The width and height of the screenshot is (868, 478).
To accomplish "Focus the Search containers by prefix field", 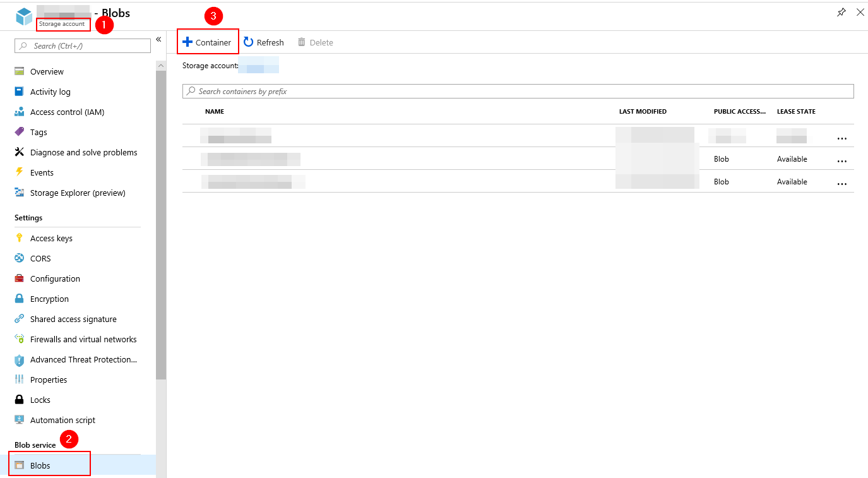I will (518, 92).
